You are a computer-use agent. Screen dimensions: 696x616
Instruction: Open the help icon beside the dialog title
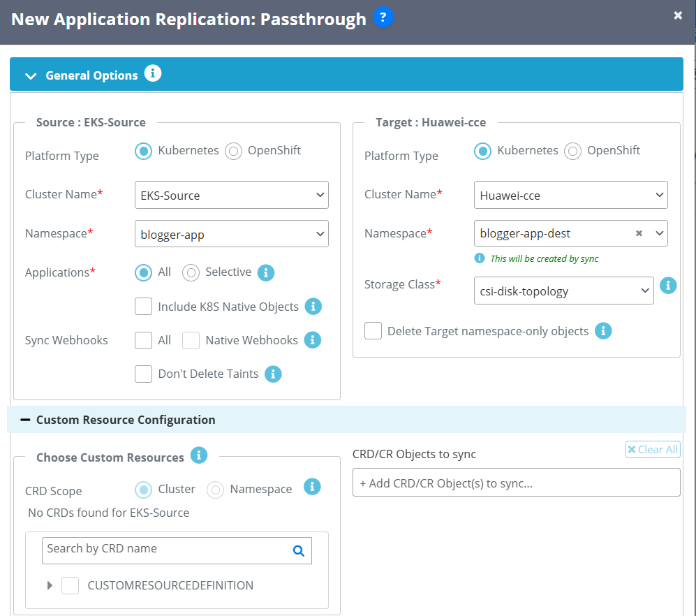coord(383,17)
